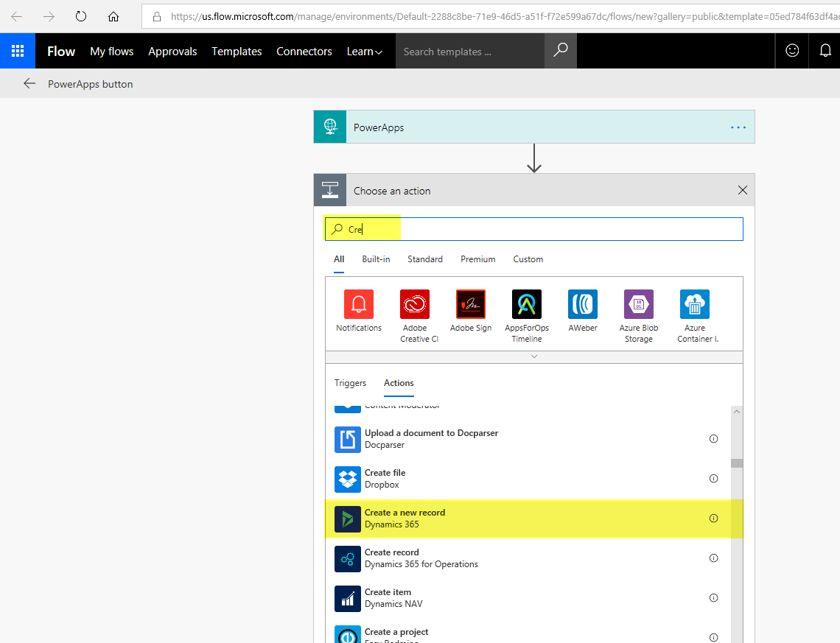Click the Docparser action icon
Viewport: 840px width, 643px height.
348,439
